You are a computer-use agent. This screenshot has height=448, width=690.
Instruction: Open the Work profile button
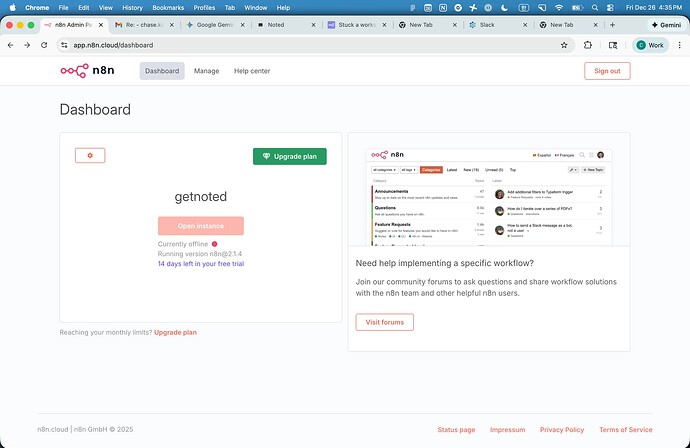click(x=650, y=45)
